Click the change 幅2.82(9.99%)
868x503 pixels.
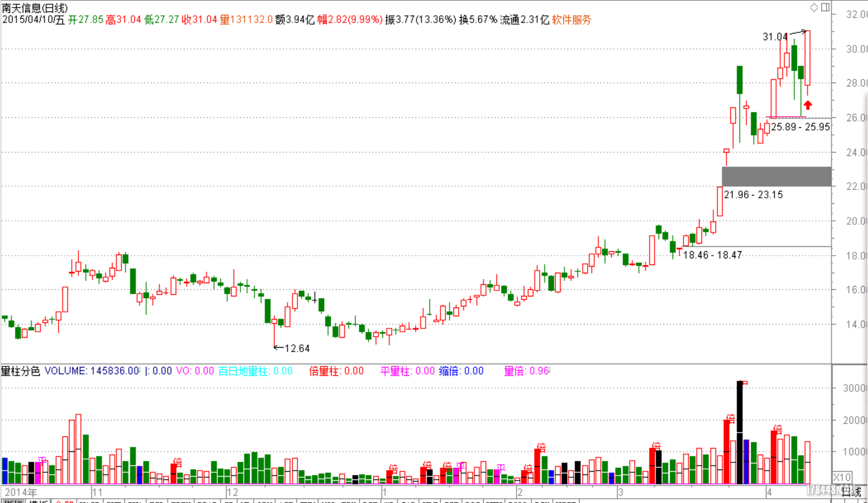point(350,20)
